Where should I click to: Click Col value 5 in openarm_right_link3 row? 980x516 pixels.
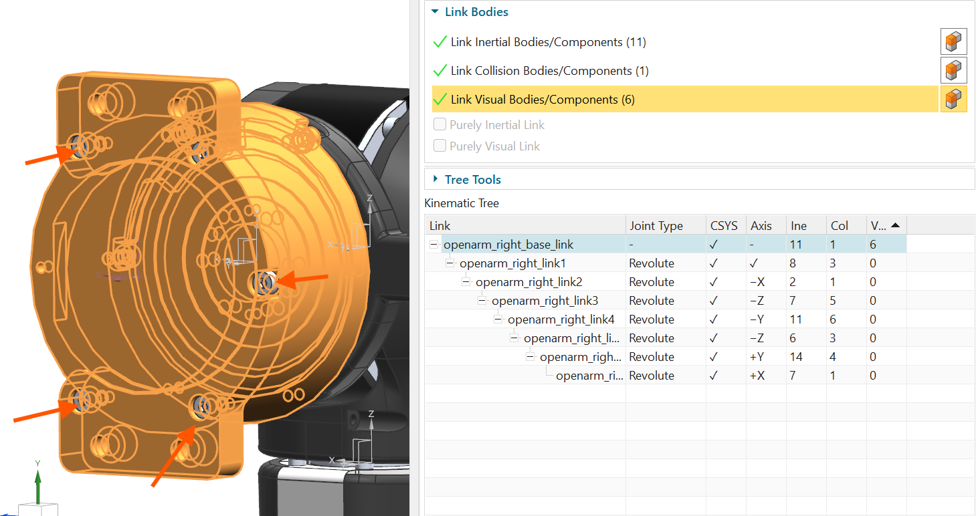click(x=833, y=301)
